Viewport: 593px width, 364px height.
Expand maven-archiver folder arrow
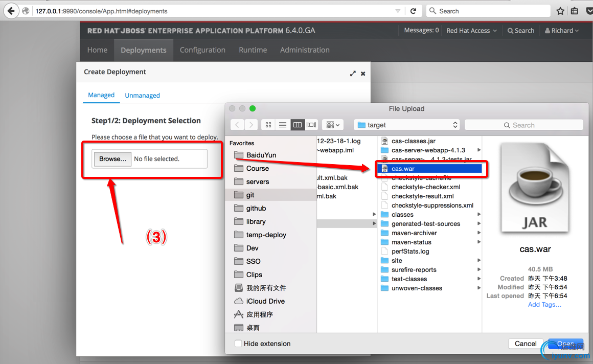pos(479,233)
